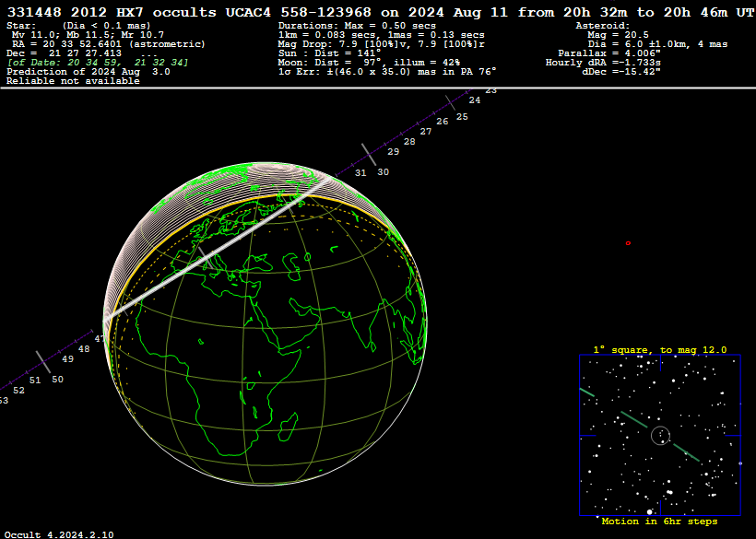Click the 'Motion in 6hr steps' caption
The width and height of the screenshot is (756, 539).
click(659, 521)
